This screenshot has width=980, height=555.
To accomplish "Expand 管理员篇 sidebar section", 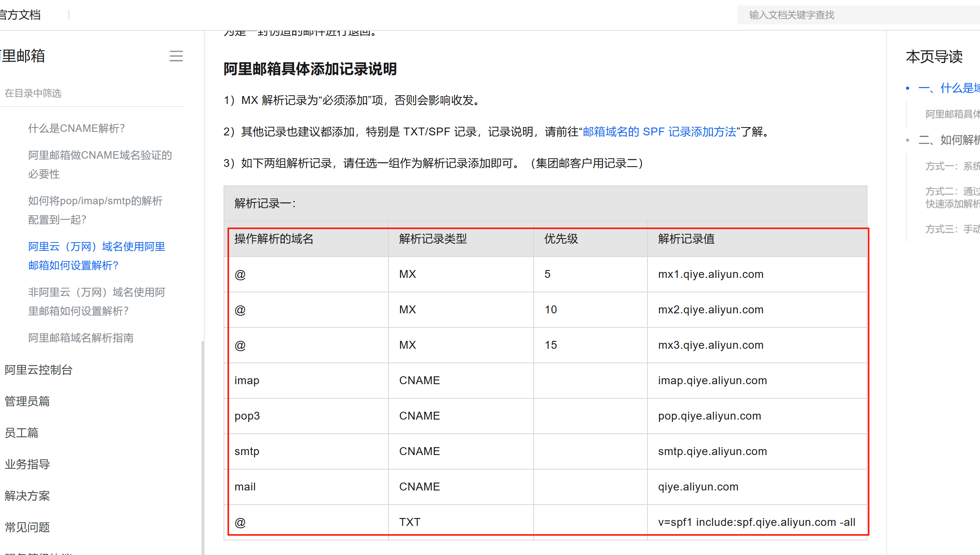I will point(27,401).
